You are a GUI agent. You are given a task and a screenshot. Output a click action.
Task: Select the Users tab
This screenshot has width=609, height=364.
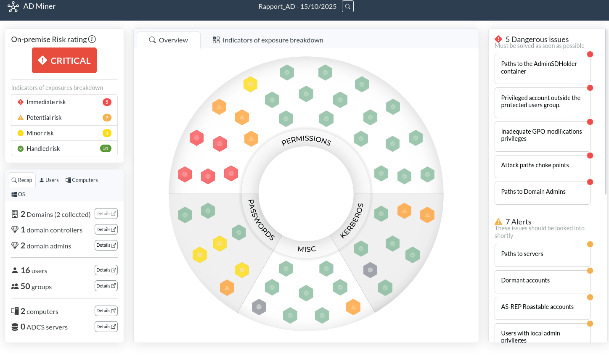[49, 180]
